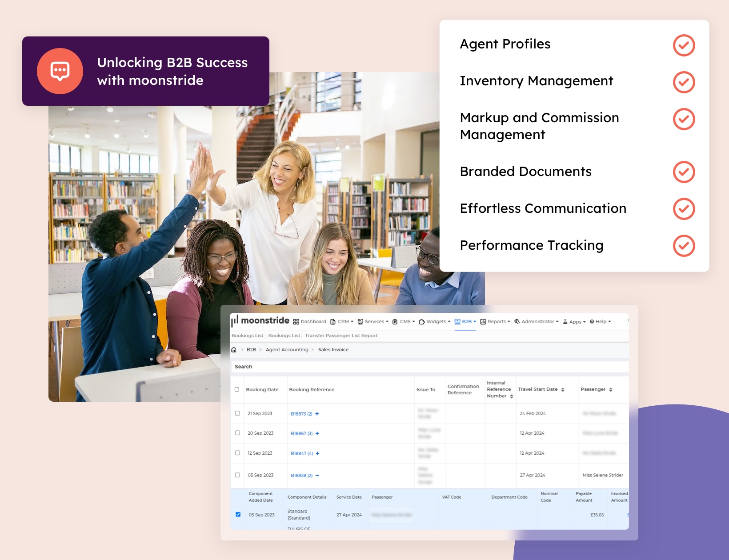Open booking reference B18873
This screenshot has height=560, width=729.
(301, 414)
